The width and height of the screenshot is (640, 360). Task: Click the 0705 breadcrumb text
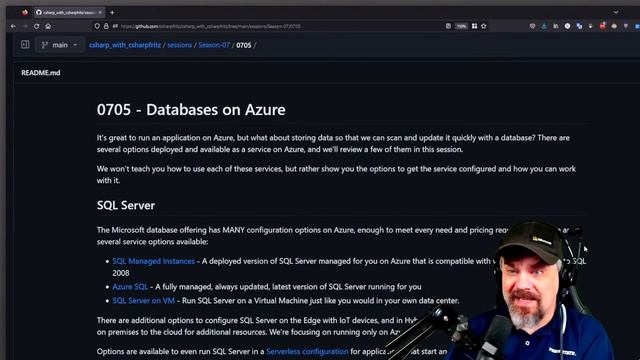tap(244, 45)
